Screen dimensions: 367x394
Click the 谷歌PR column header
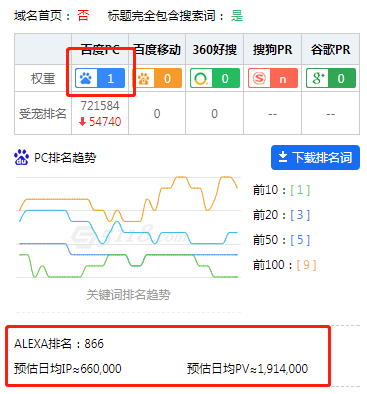click(331, 50)
